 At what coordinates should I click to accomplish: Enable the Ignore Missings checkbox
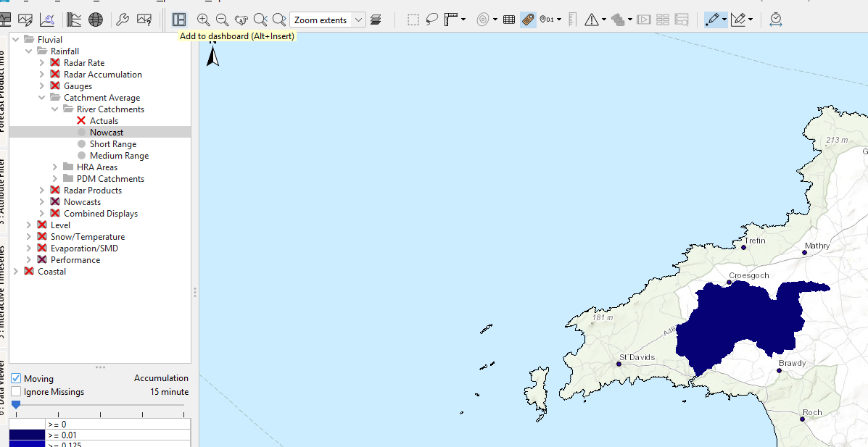(x=16, y=392)
